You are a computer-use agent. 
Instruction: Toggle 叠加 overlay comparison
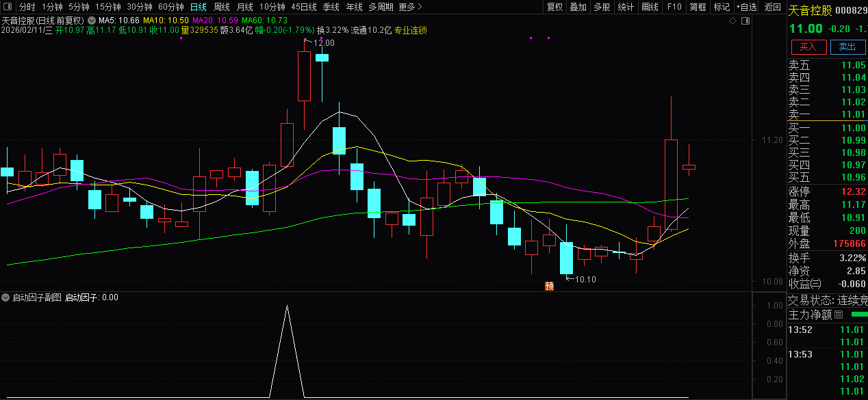[578, 7]
